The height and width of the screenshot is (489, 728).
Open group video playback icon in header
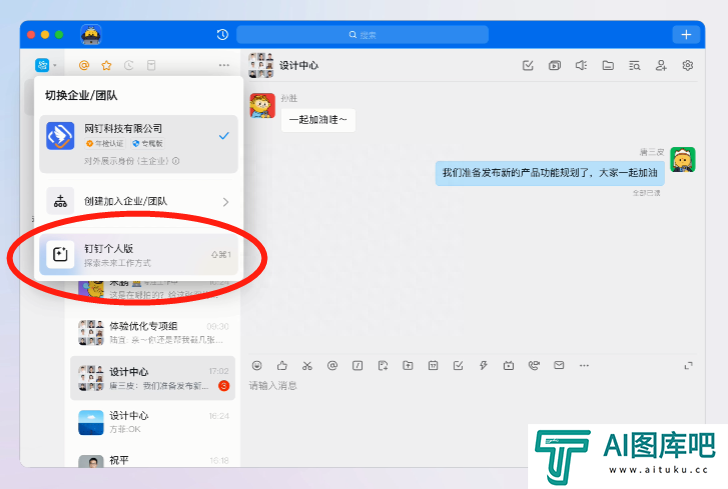coord(555,65)
